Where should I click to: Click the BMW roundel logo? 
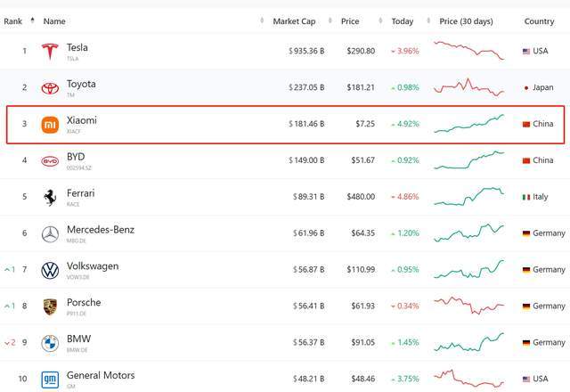50,343
